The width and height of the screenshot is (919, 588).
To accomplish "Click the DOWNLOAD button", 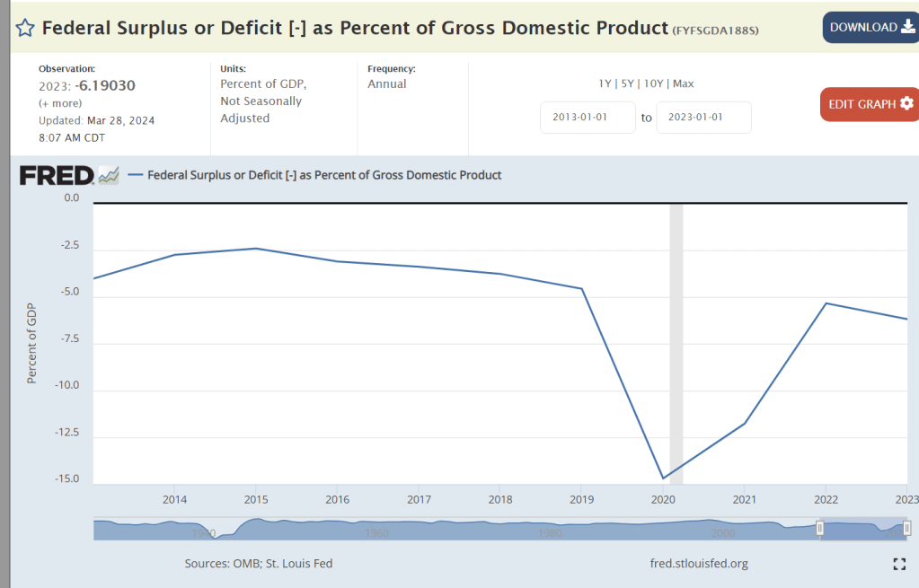I will tap(870, 28).
